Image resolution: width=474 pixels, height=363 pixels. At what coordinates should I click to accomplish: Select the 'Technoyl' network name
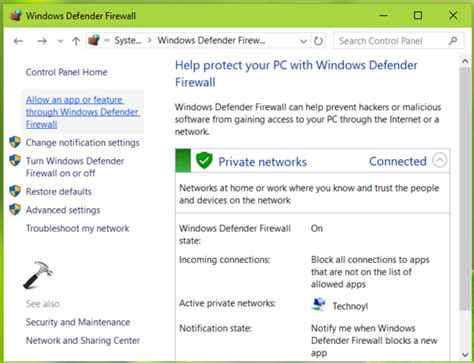point(350,306)
